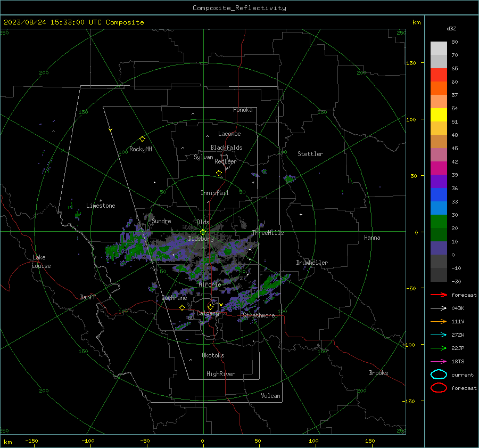Pick the bright yellow 51-54 dBZ swatch
Screen dimensions: 479x448
point(439,115)
